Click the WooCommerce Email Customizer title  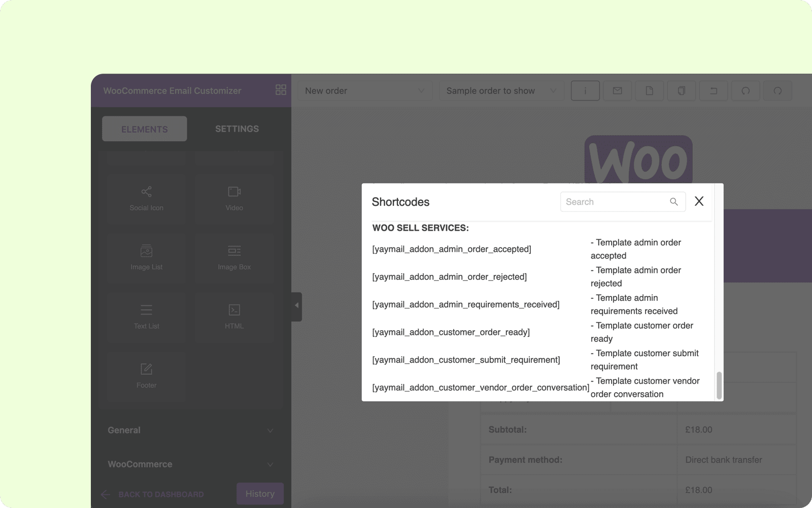(172, 91)
